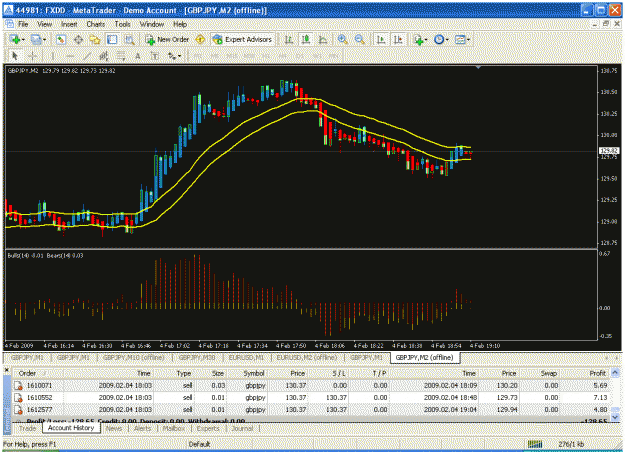Toggle the Expert Advisors button
Image resolution: width=625 pixels, height=452 pixels.
coord(242,39)
